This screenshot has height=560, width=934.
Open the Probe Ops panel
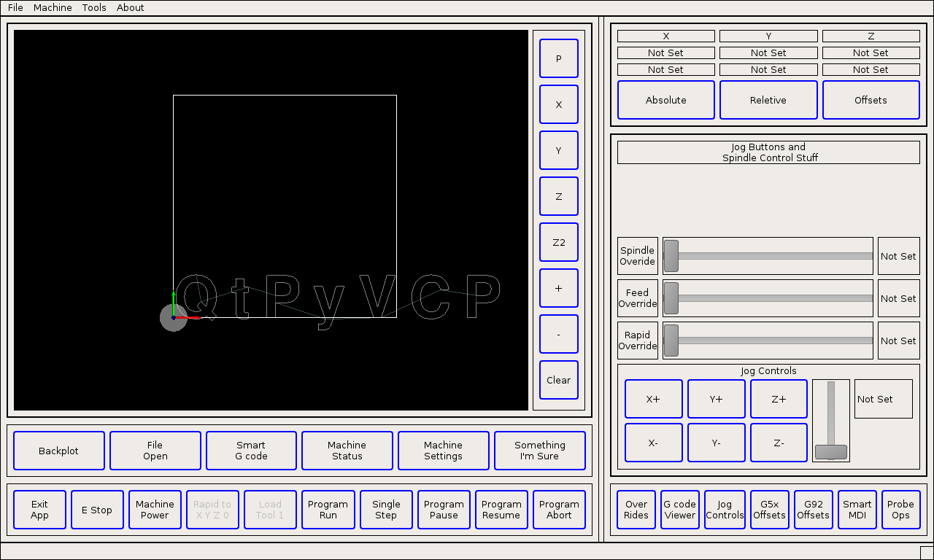click(901, 510)
